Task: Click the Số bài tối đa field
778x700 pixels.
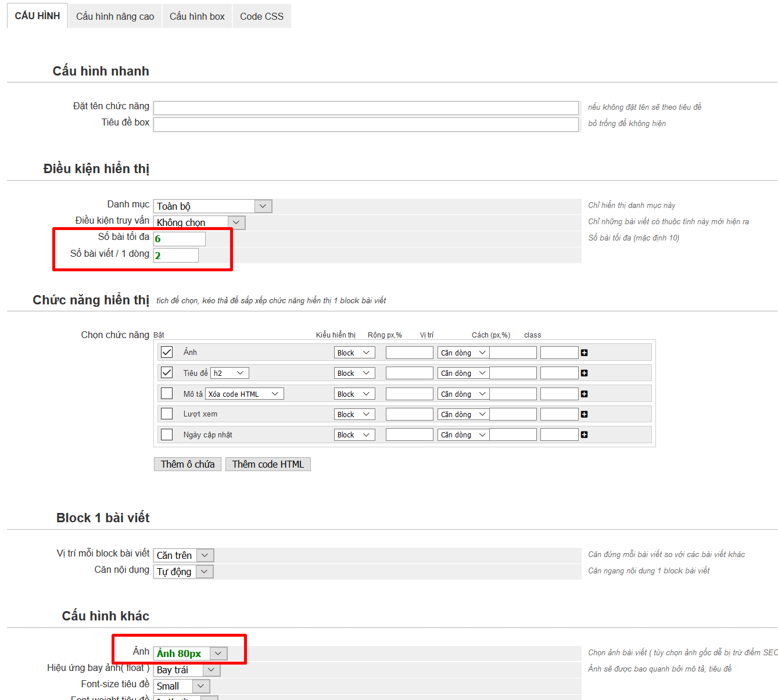Action: [x=179, y=239]
